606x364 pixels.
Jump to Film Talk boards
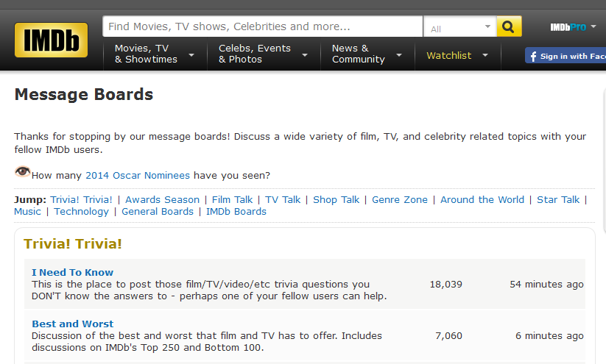click(232, 199)
